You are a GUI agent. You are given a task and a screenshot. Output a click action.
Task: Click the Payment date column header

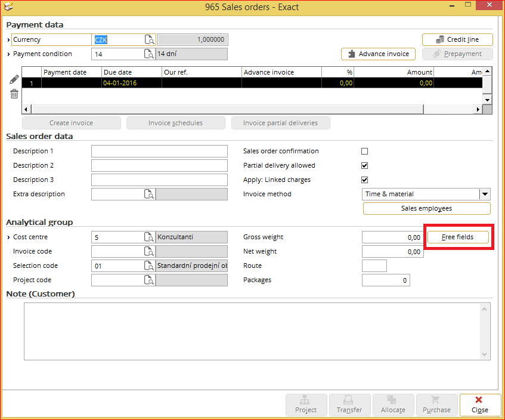point(72,72)
